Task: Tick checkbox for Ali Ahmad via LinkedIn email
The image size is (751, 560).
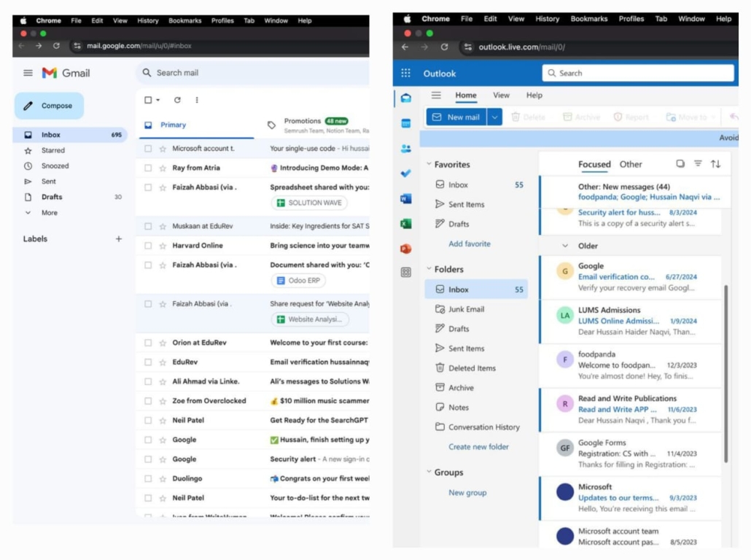Action: tap(148, 382)
